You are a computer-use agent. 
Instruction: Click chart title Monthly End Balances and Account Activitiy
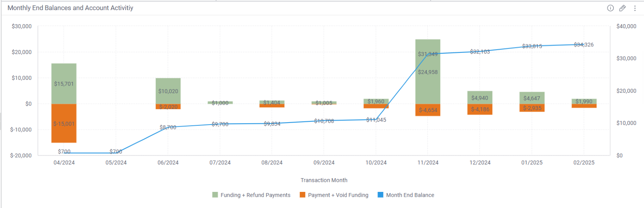tap(70, 8)
